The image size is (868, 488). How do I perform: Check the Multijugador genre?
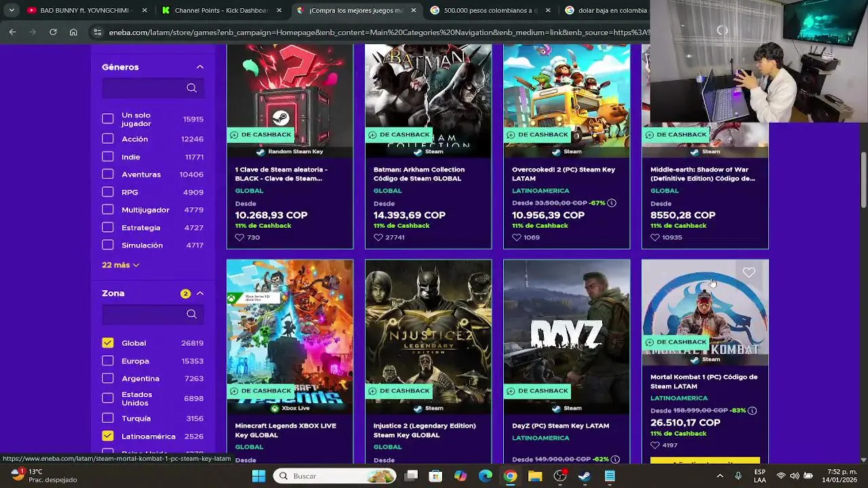pyautogui.click(x=108, y=209)
